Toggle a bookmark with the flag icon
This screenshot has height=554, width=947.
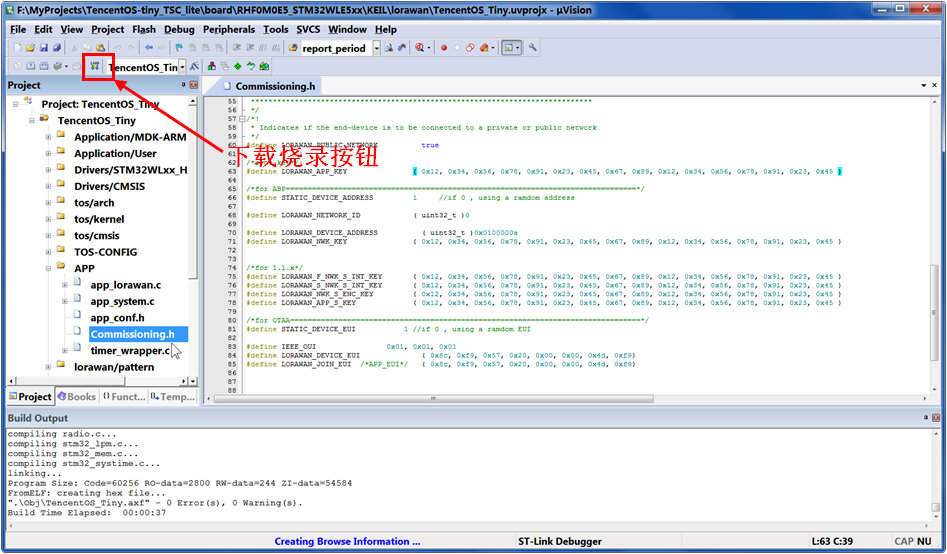[179, 48]
